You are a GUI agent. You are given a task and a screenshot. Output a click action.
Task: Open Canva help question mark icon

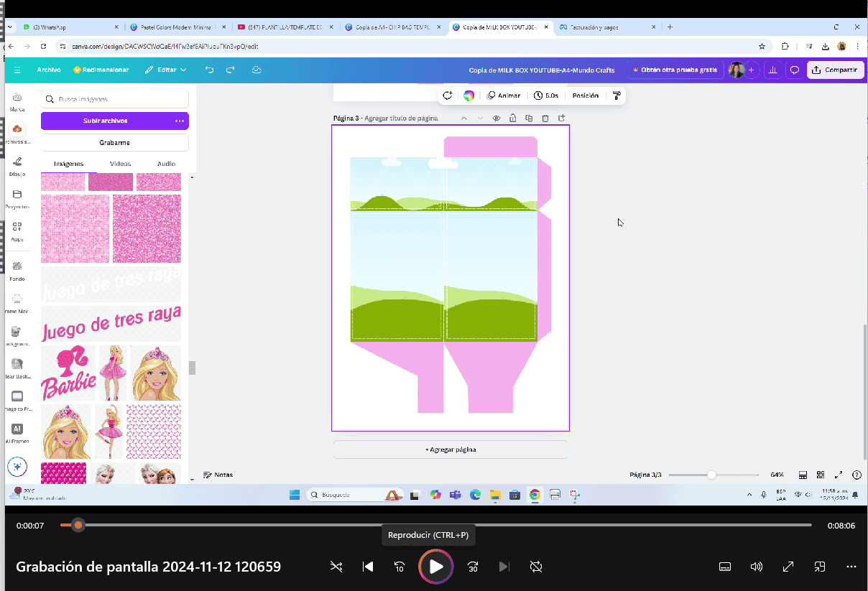point(857,475)
